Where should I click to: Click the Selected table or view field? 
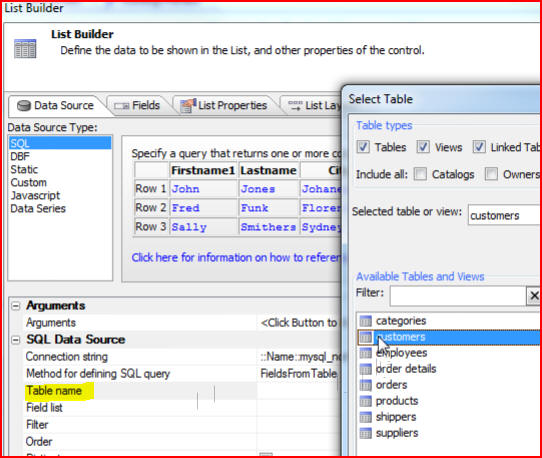point(504,215)
